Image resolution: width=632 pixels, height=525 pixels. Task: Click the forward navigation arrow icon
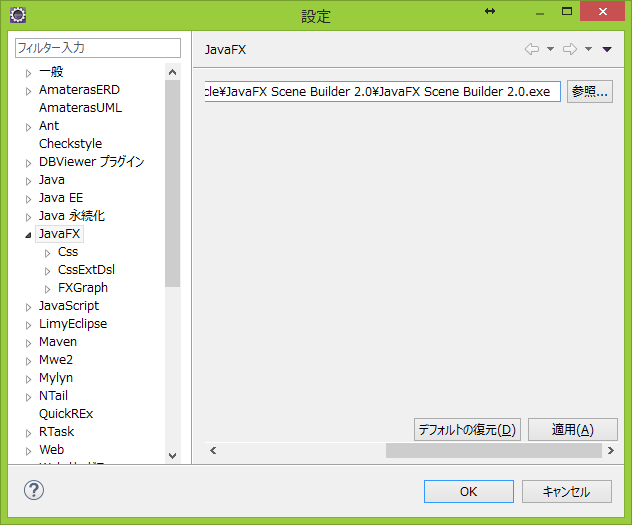(570, 49)
